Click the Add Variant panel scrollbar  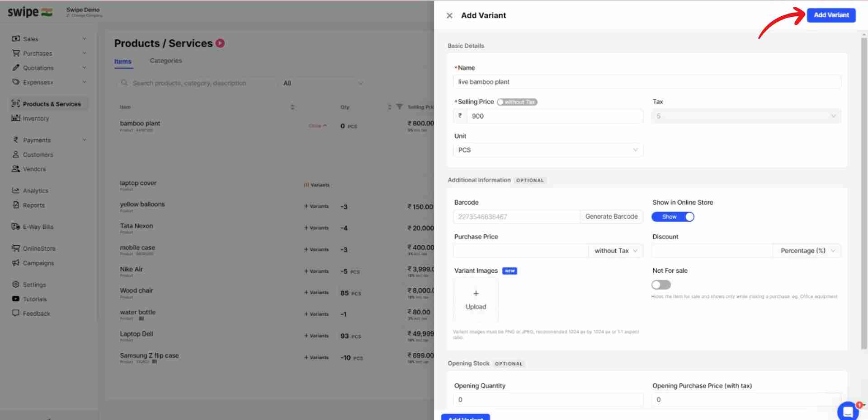click(x=864, y=193)
